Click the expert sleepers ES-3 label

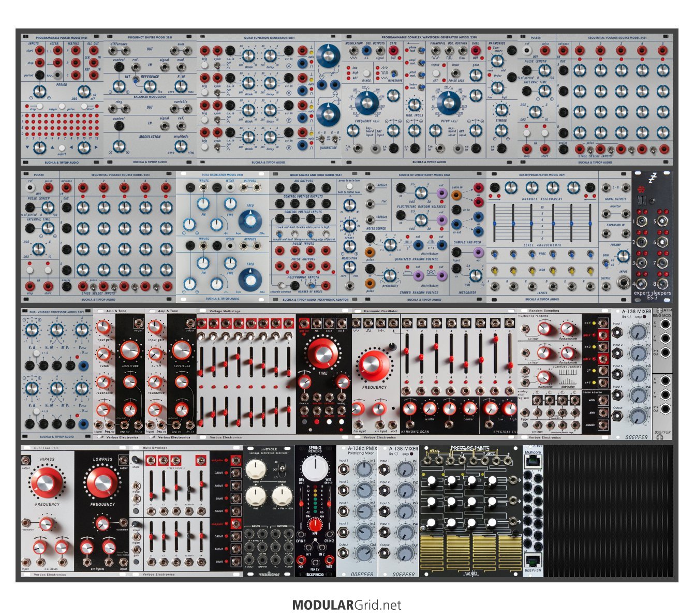tap(653, 295)
